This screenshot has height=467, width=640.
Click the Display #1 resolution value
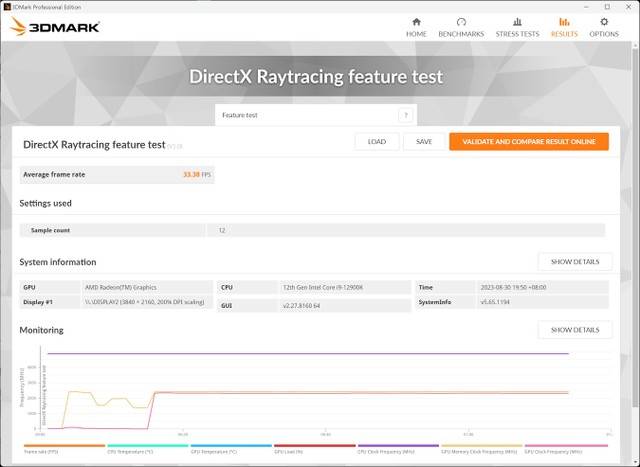pos(144,302)
